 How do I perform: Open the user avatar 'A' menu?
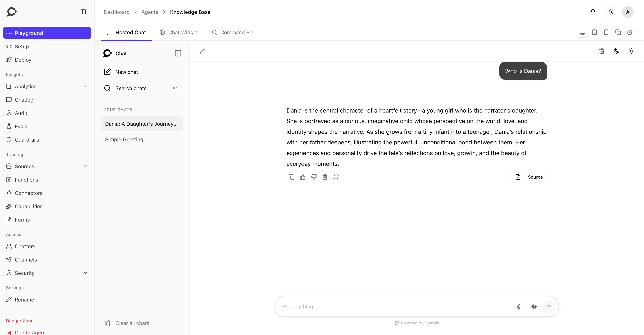[628, 12]
